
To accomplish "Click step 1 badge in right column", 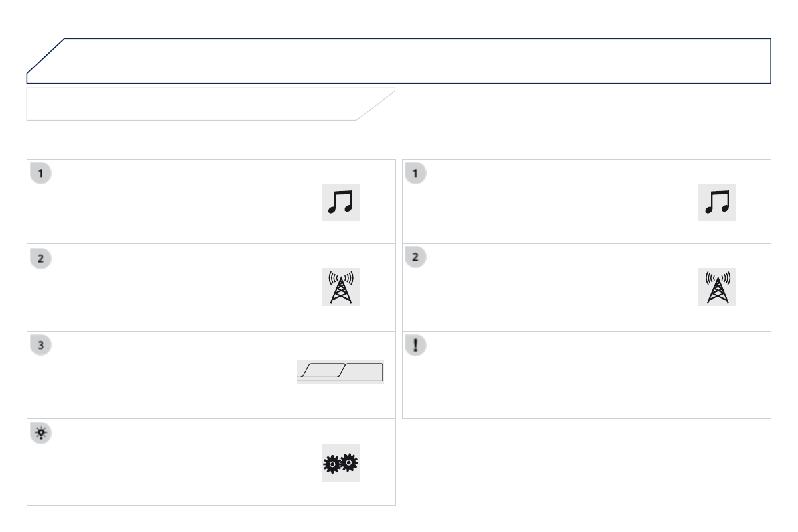I will (417, 173).
